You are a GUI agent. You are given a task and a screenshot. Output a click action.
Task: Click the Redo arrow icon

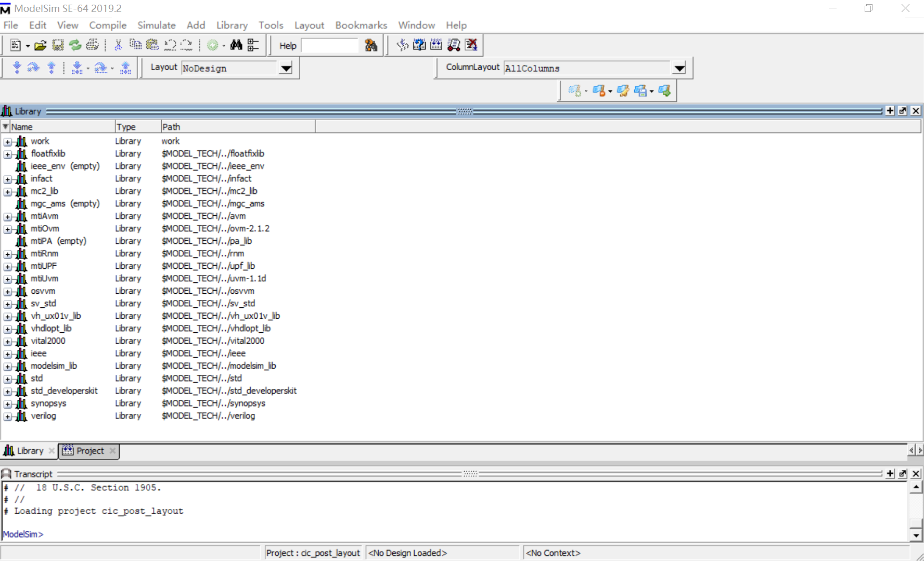(x=187, y=45)
